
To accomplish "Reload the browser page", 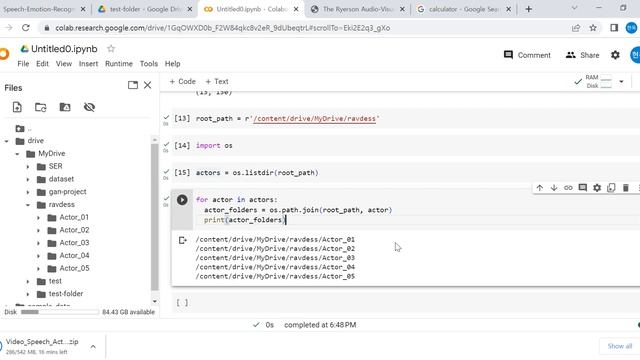I will [26, 28].
